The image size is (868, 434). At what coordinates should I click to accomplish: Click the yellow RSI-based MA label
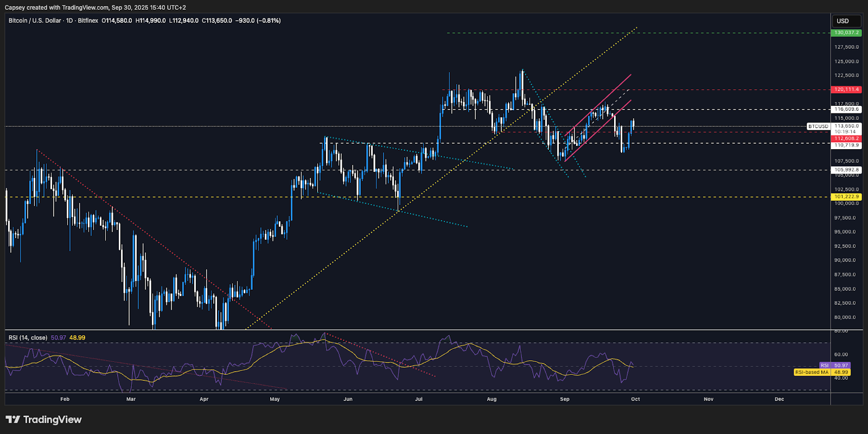coord(812,372)
